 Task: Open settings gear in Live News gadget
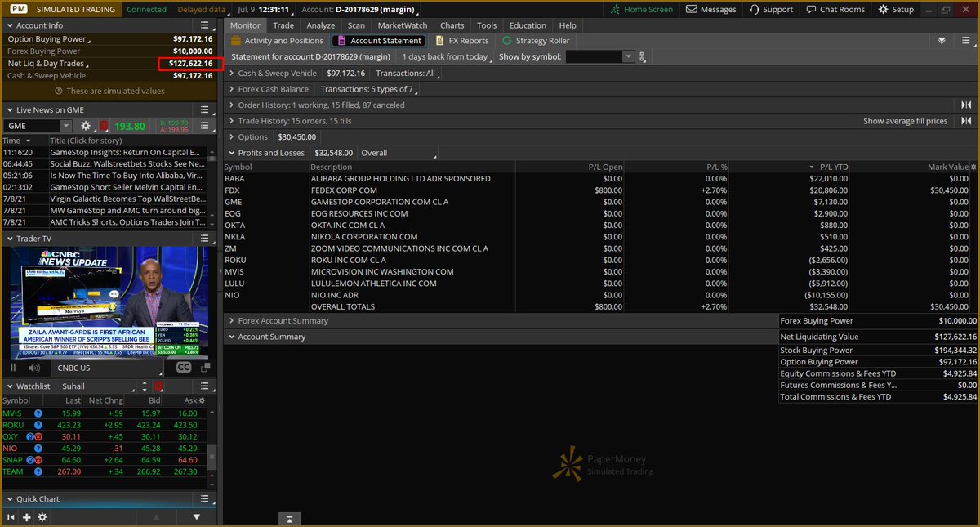86,126
